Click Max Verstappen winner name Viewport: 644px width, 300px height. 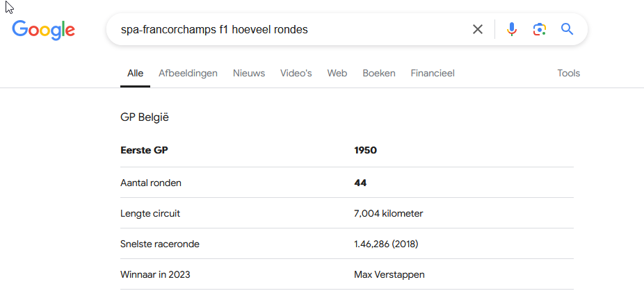pyautogui.click(x=389, y=274)
